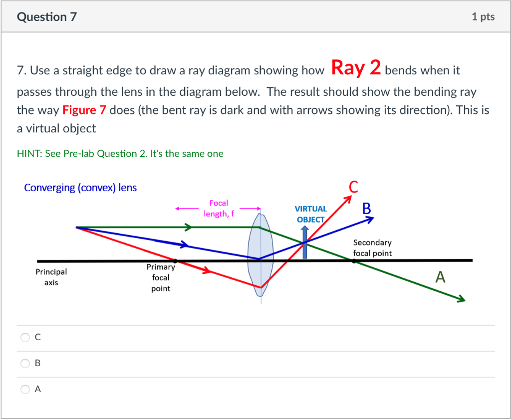Click the Principal axis label
This screenshot has width=511, height=420.
click(x=51, y=277)
